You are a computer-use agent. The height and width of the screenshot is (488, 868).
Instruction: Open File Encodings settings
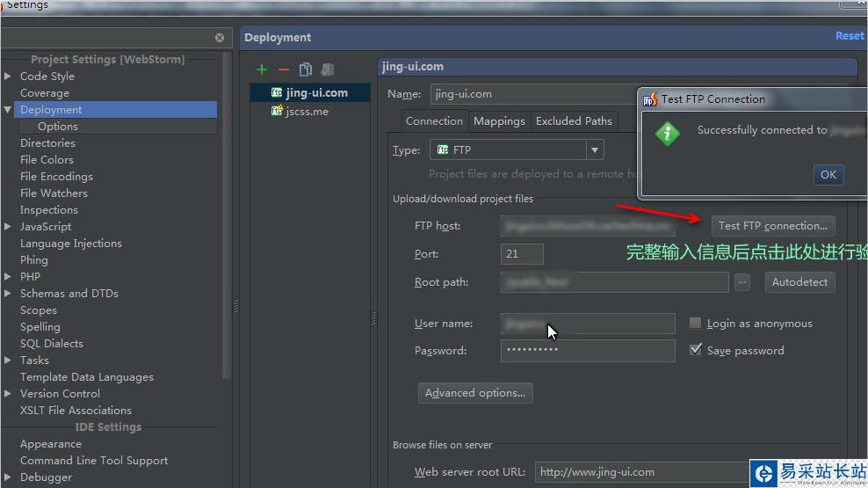pos(56,176)
